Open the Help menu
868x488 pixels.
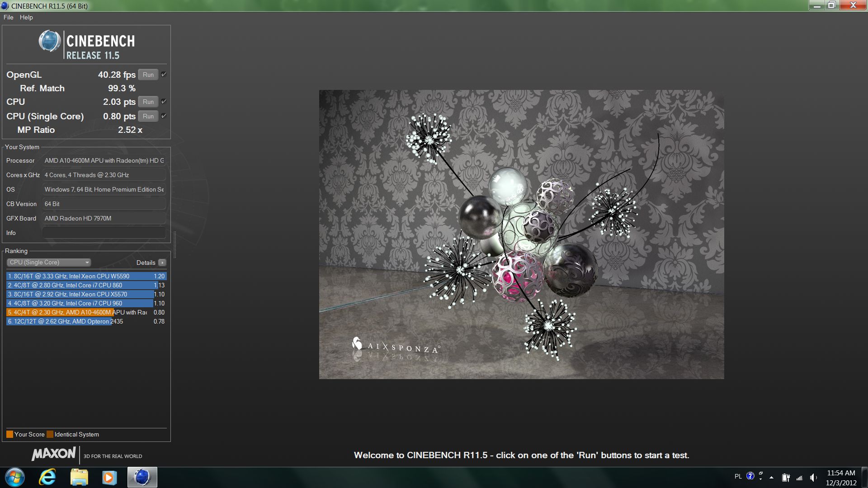[x=26, y=17]
